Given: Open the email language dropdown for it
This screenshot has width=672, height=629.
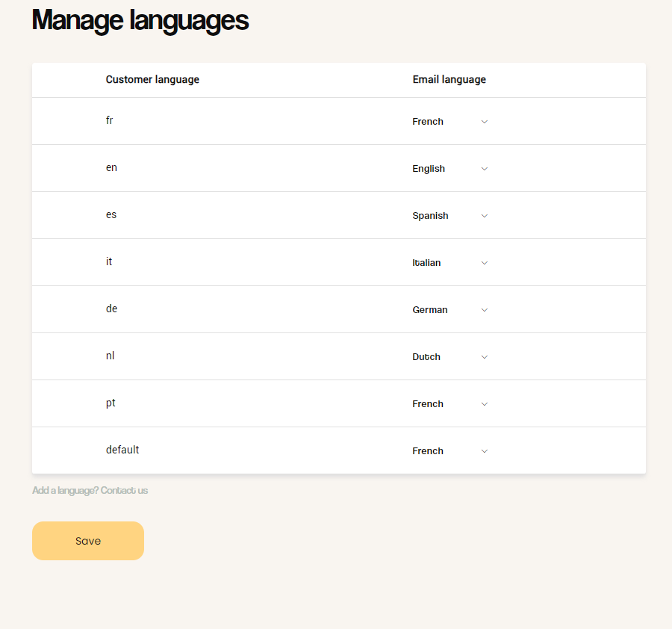Looking at the screenshot, I should (450, 263).
